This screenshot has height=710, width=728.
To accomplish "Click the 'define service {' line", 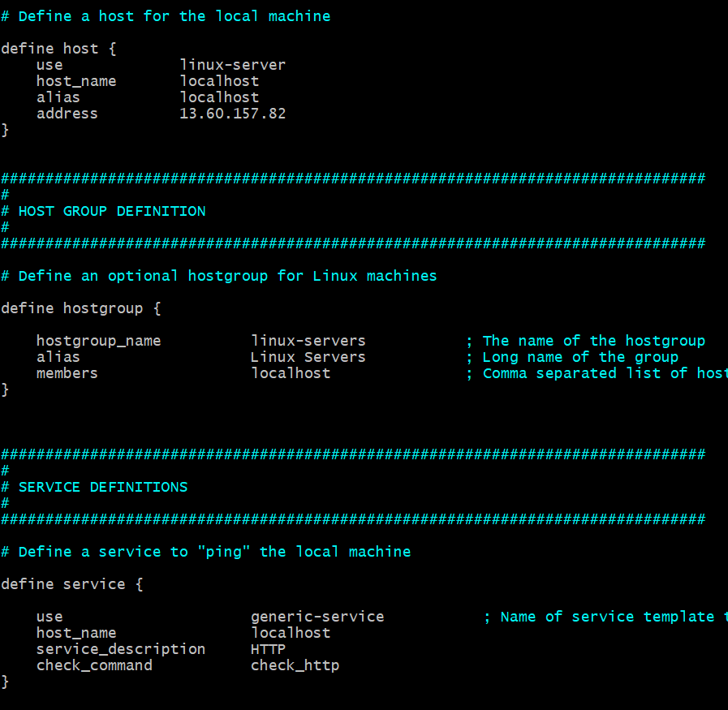I will 72,584.
